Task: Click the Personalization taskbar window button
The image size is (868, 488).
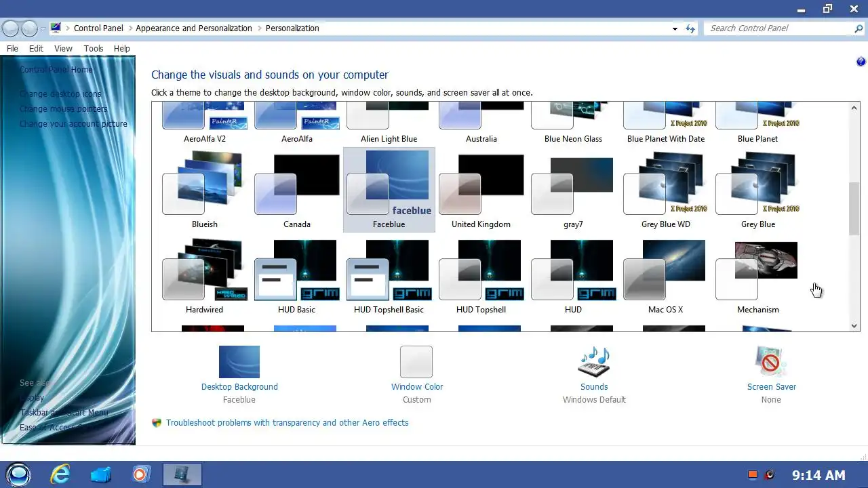Action: pos(182,474)
